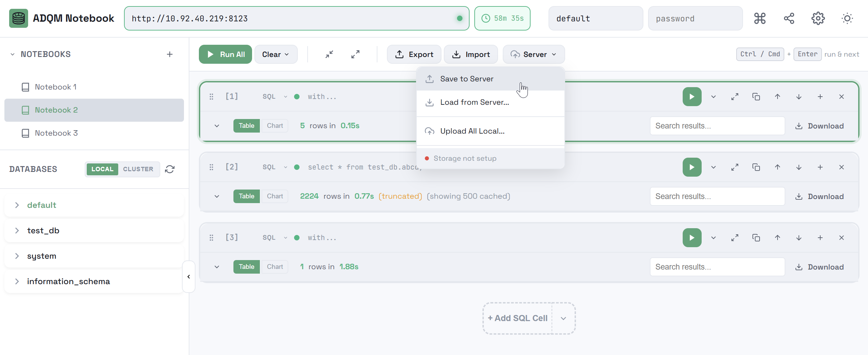Click the keyboard shortcuts command icon

pyautogui.click(x=760, y=18)
